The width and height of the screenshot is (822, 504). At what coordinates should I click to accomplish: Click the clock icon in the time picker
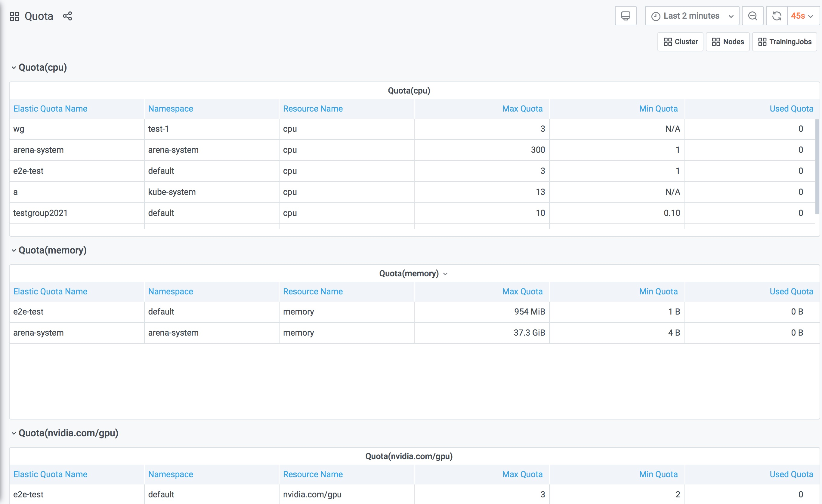click(x=656, y=16)
